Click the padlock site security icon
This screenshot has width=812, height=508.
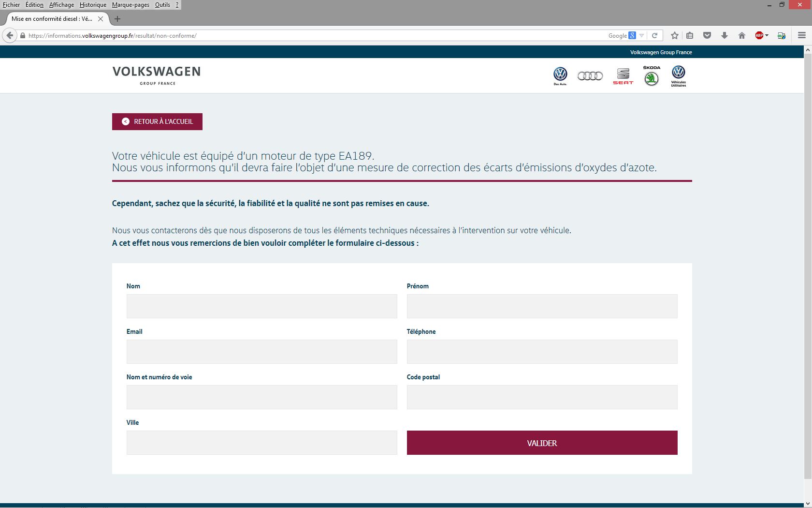click(22, 35)
